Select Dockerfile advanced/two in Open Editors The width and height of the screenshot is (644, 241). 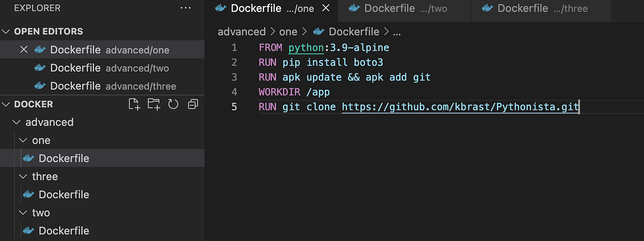coord(102,68)
